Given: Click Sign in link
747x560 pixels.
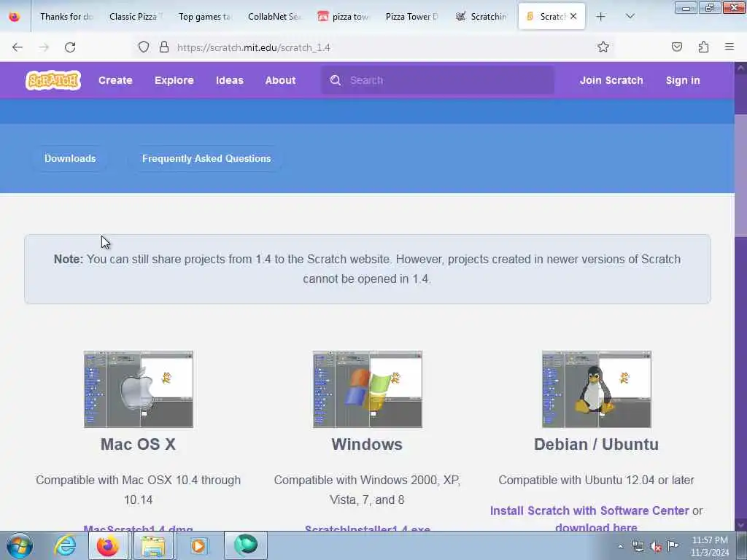Looking at the screenshot, I should point(683,80).
